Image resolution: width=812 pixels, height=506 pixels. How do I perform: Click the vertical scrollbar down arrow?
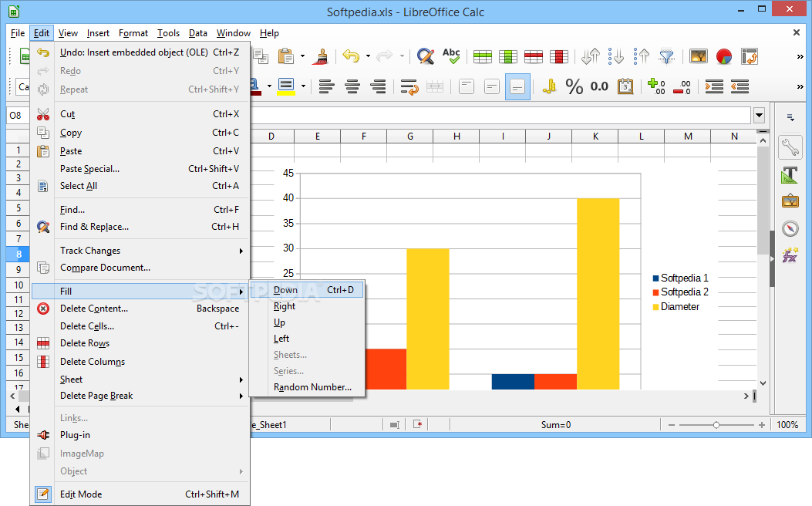(x=763, y=383)
